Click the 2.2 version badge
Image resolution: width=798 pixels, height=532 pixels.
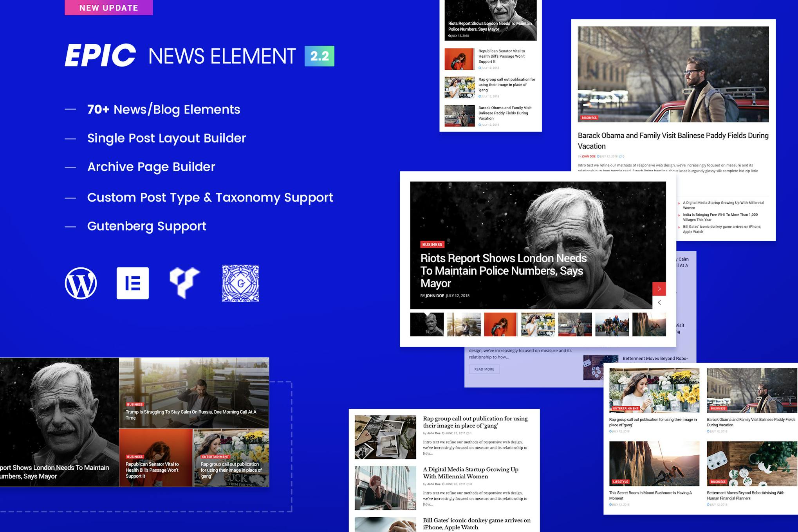pos(319,55)
